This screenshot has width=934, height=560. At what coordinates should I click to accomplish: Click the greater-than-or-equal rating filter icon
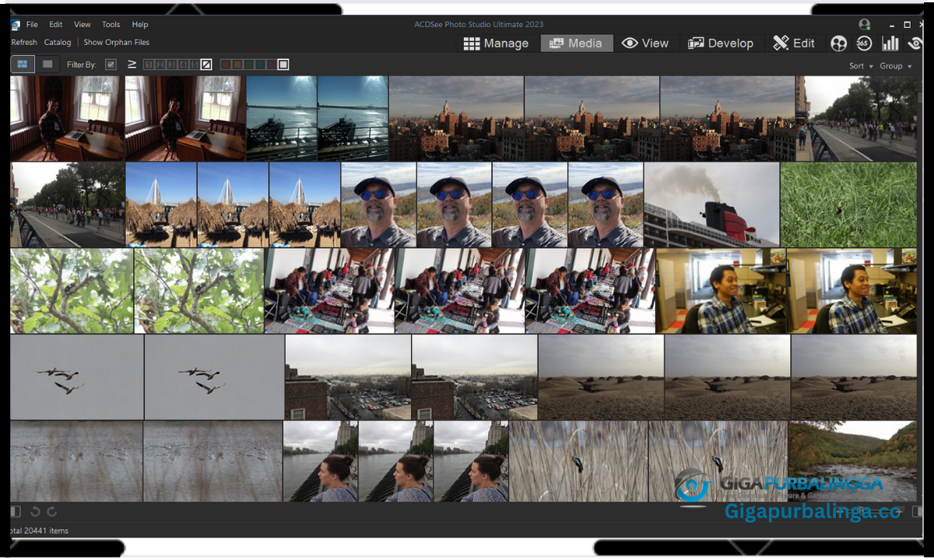132,65
